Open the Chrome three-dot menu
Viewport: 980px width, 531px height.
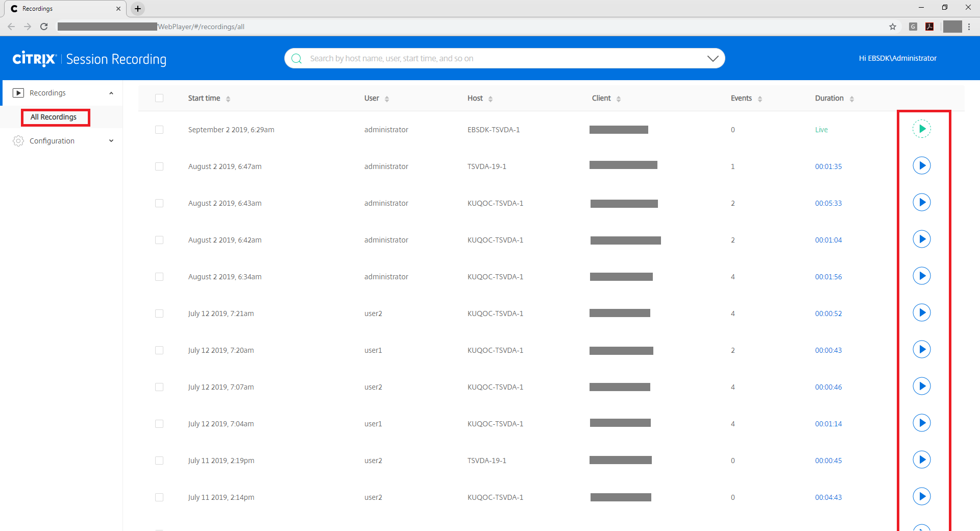[969, 27]
